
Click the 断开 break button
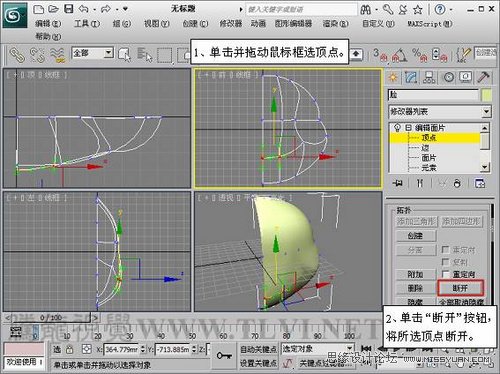460,288
